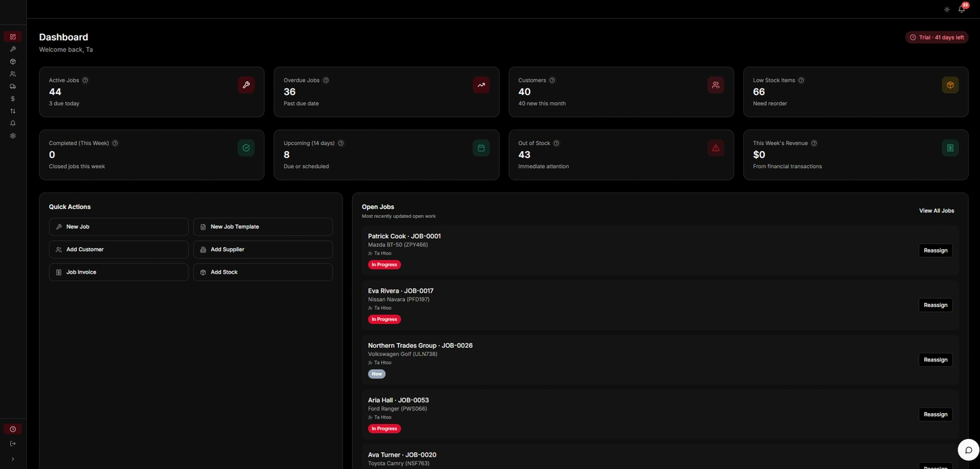Click the warning triangle on Out of Stock
Image resolution: width=980 pixels, height=469 pixels.
point(716,148)
